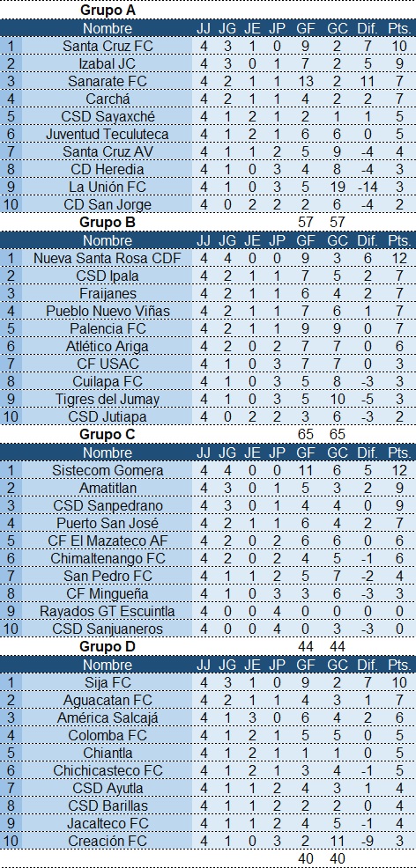This screenshot has height=868, width=416.
Task: Click the Grupo C heading
Action: coord(108,434)
